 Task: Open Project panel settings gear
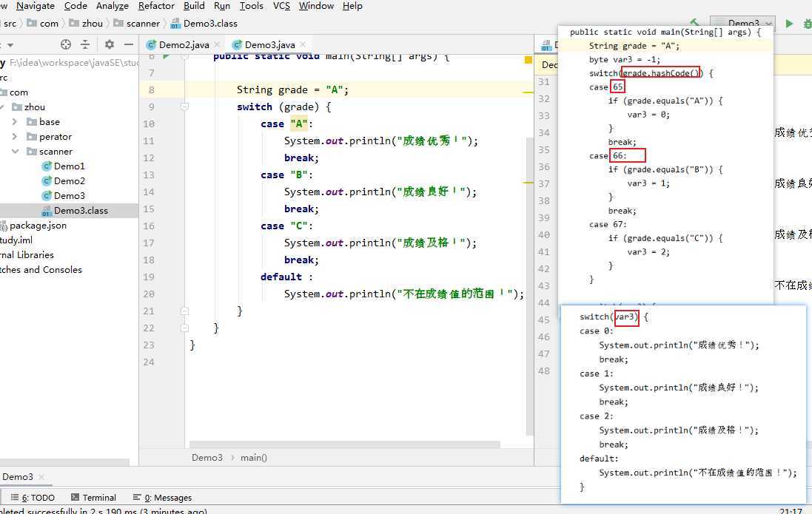pos(110,44)
